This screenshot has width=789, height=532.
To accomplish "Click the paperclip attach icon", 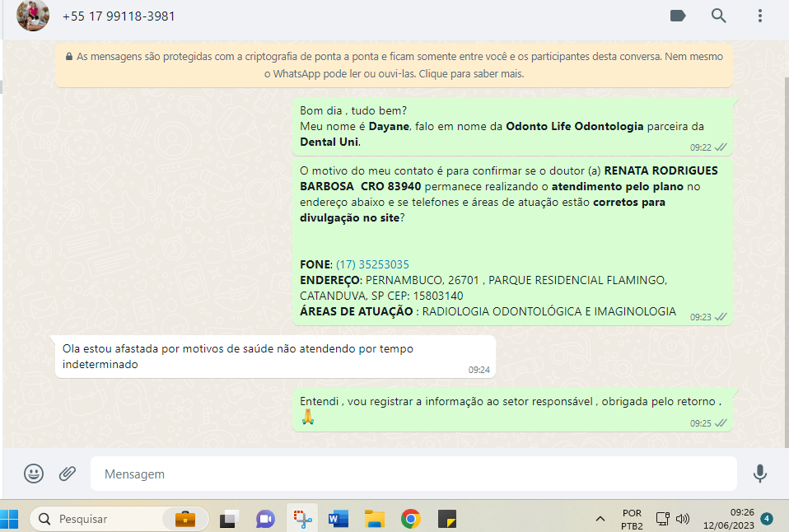I will 68,474.
